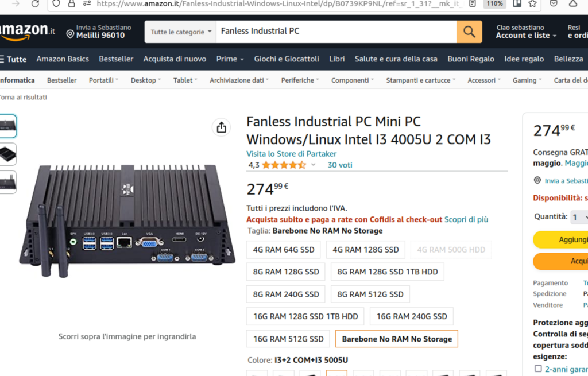Choose the 16G RAM 512G SSD size
This screenshot has height=376, width=588.
(x=288, y=339)
